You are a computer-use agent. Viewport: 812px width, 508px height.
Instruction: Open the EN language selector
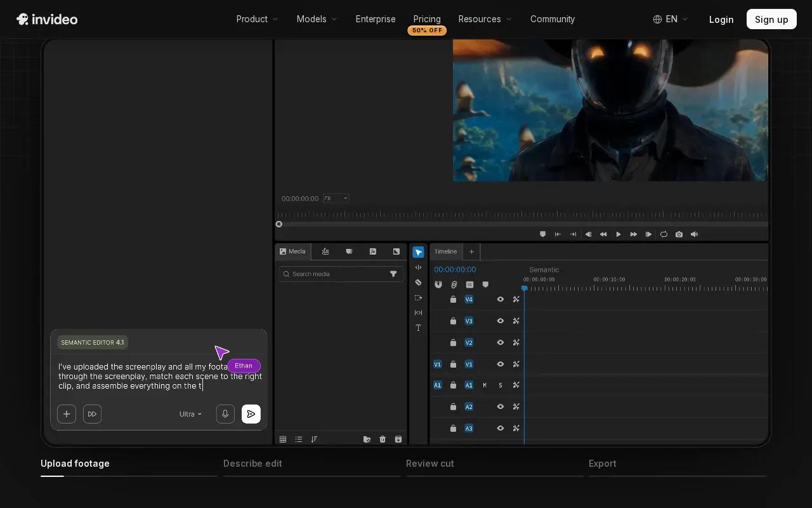[671, 19]
